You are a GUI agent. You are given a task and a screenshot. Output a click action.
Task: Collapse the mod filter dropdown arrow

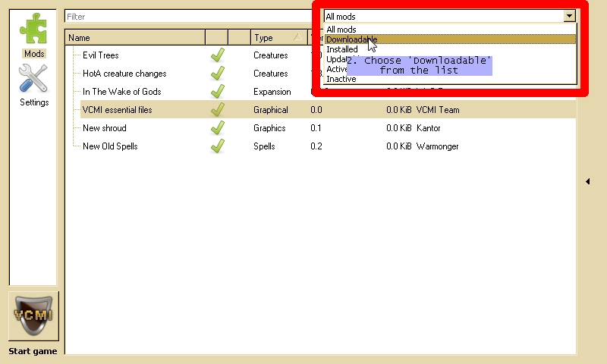click(569, 16)
